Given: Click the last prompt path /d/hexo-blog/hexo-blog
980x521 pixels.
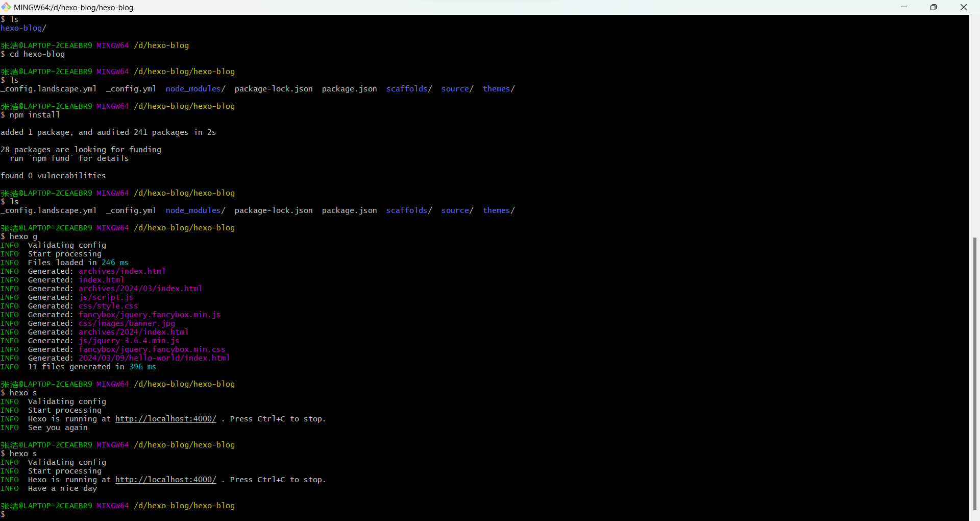Looking at the screenshot, I should [x=184, y=506].
